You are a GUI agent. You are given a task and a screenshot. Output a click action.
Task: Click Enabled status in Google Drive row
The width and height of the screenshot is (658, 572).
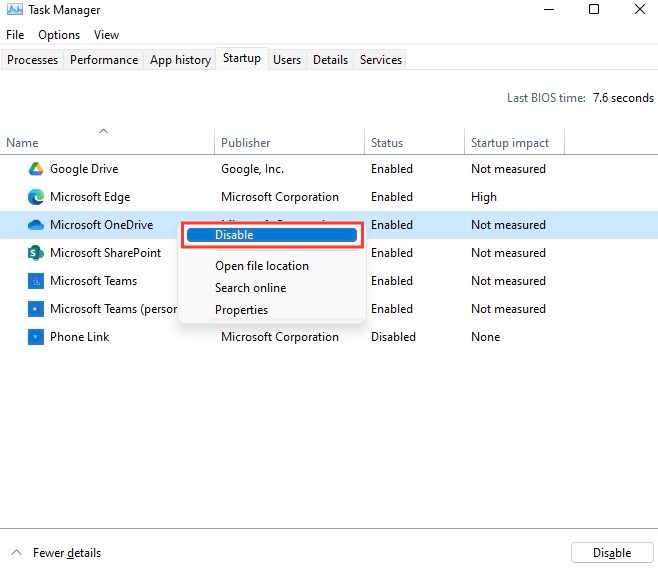[392, 169]
